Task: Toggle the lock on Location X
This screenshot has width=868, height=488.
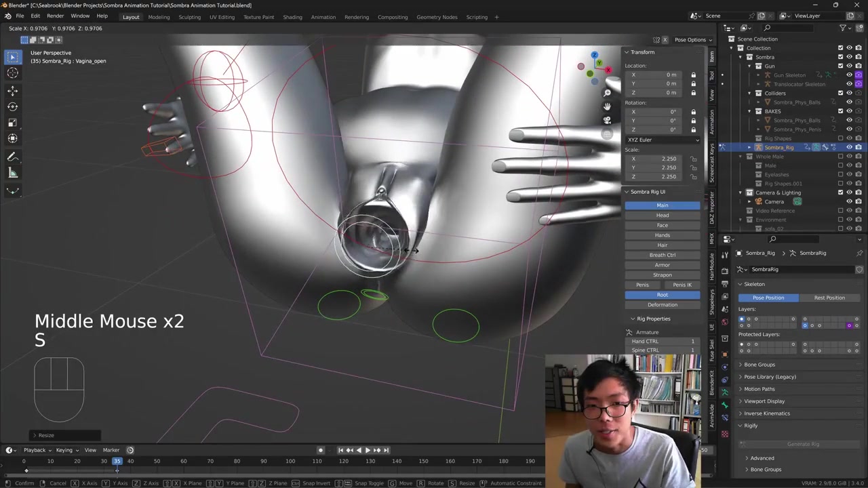Action: pyautogui.click(x=693, y=75)
